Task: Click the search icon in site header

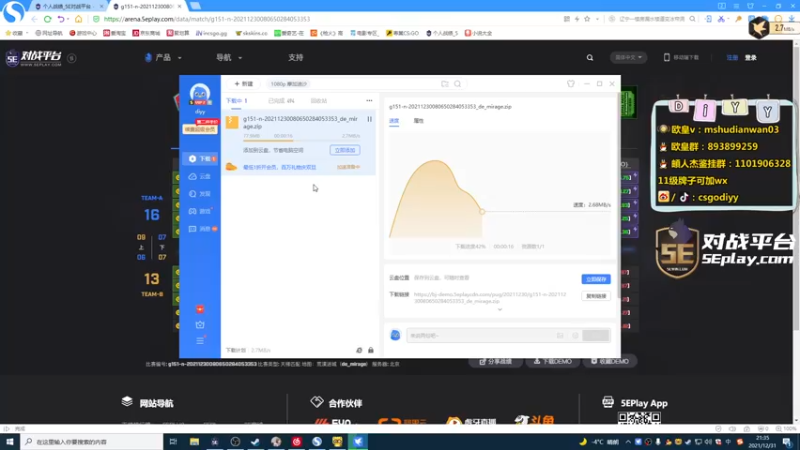Action: pos(590,58)
